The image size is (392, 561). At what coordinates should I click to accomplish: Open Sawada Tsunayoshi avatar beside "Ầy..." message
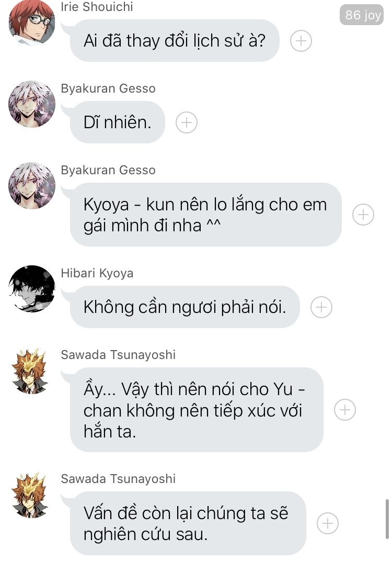click(30, 371)
